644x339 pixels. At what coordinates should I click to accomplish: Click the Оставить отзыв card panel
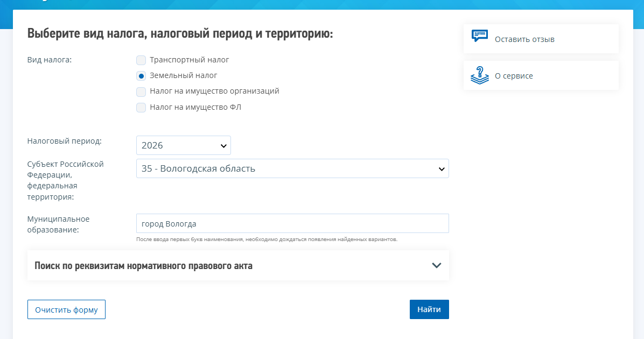click(x=541, y=38)
